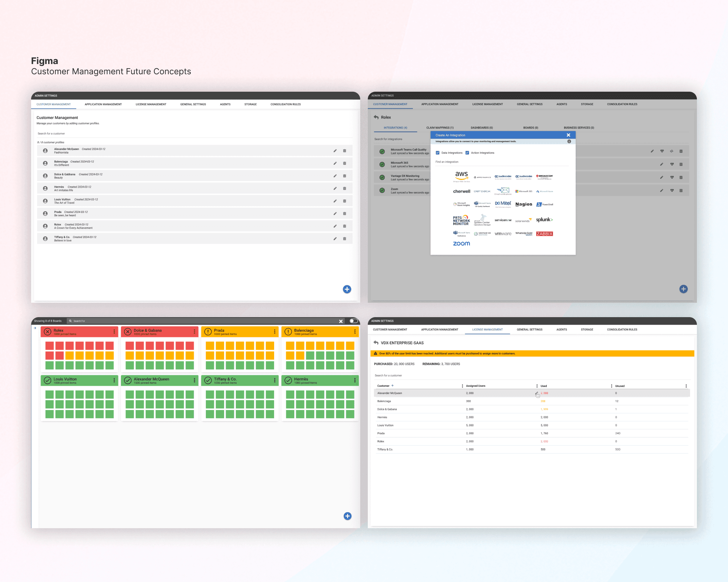728x582 pixels.
Task: Select the Mitel integration logo
Action: 503,204
